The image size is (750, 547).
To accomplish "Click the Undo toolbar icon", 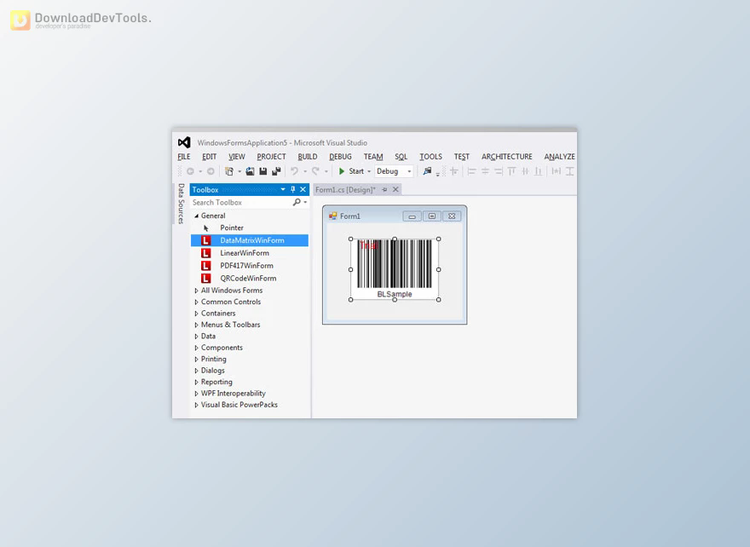I will pyautogui.click(x=295, y=171).
